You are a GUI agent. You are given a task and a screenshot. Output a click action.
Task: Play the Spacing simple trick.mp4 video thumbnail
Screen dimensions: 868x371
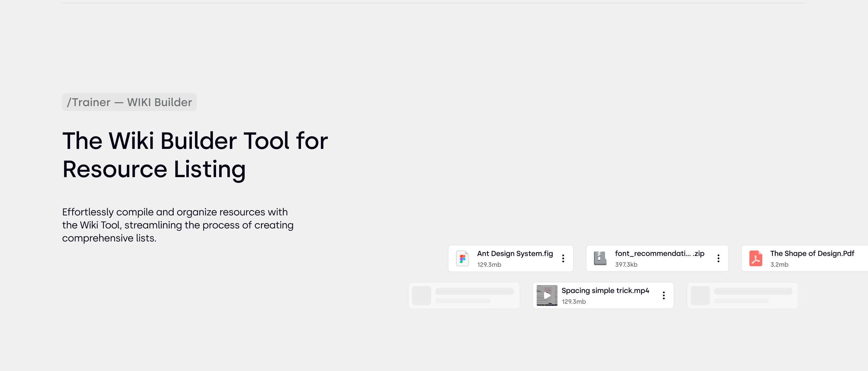coord(547,295)
